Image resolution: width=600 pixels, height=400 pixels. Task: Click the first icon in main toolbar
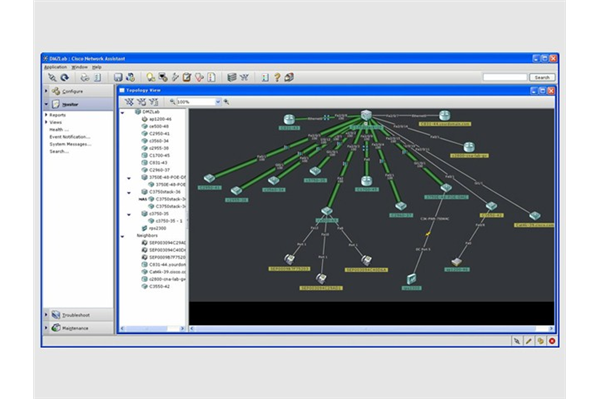(x=52, y=78)
